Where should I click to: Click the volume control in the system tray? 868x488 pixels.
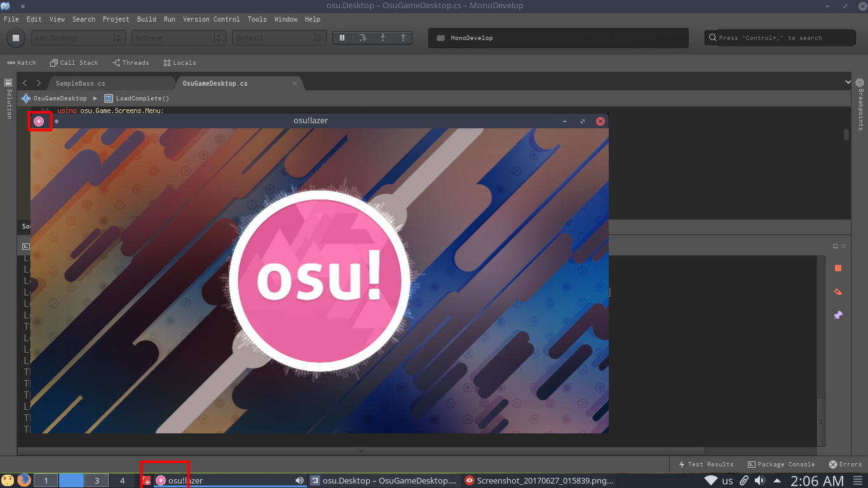pyautogui.click(x=760, y=480)
